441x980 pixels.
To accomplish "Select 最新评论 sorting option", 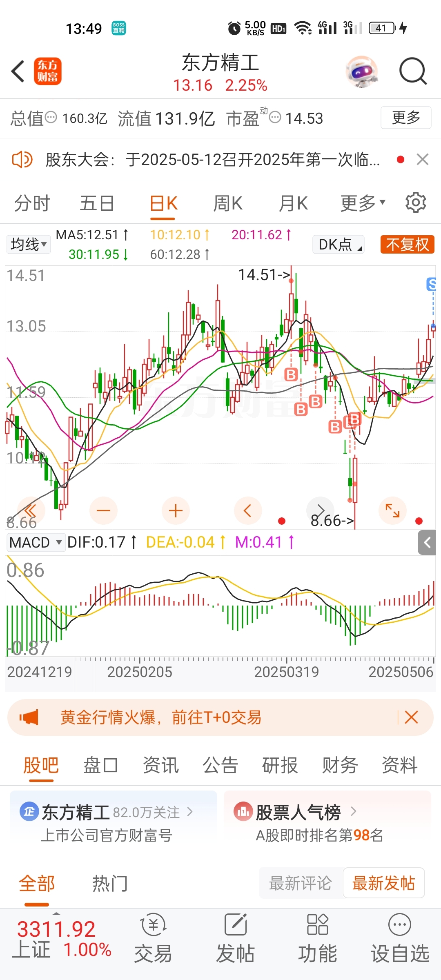I will (300, 883).
